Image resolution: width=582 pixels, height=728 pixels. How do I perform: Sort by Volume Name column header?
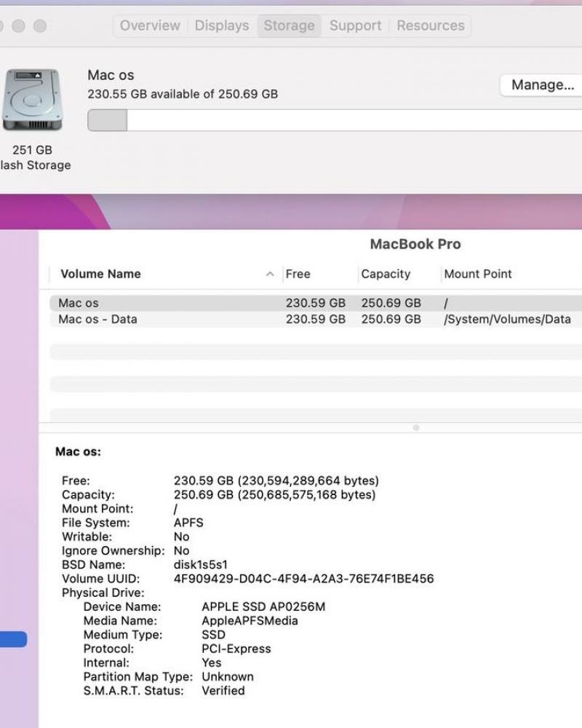pyautogui.click(x=100, y=274)
